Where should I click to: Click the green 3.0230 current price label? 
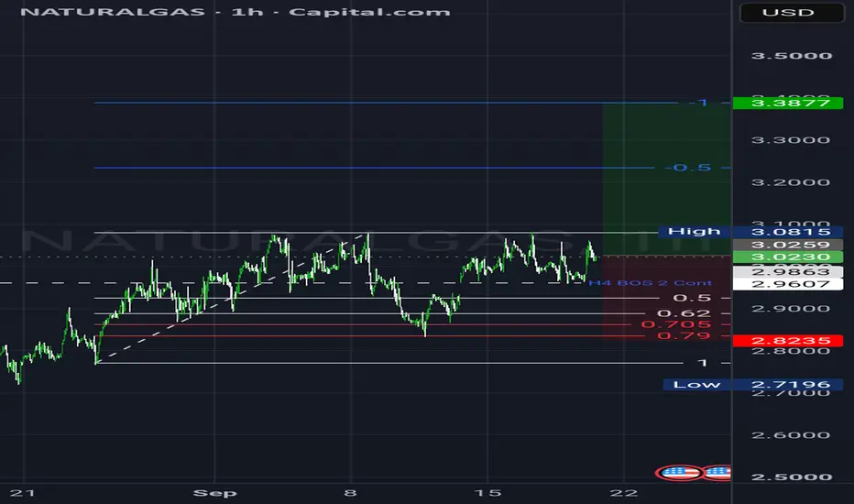pos(787,257)
